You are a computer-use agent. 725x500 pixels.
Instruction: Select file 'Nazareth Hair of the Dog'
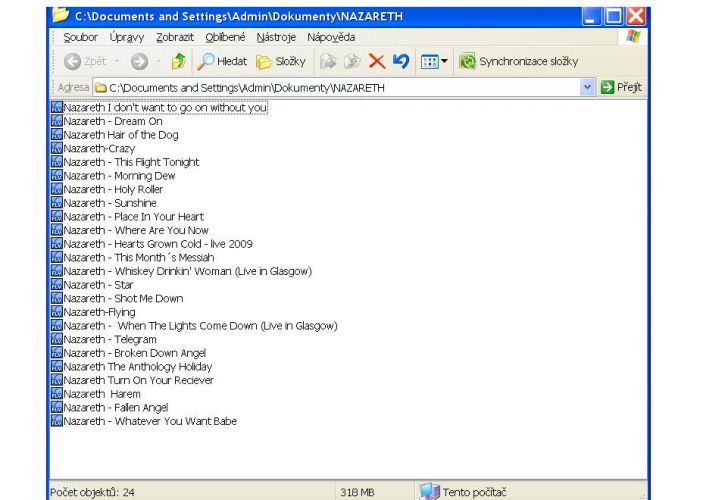pyautogui.click(x=115, y=135)
